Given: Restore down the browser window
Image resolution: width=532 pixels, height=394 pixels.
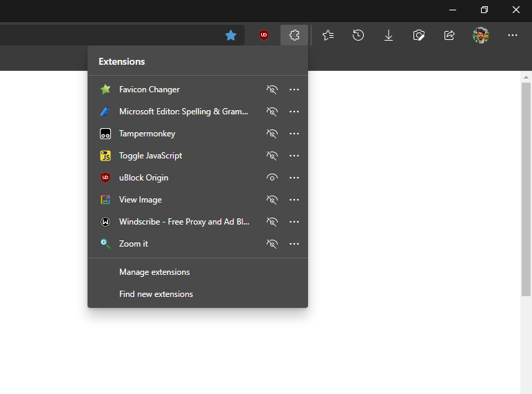Looking at the screenshot, I should [x=484, y=10].
